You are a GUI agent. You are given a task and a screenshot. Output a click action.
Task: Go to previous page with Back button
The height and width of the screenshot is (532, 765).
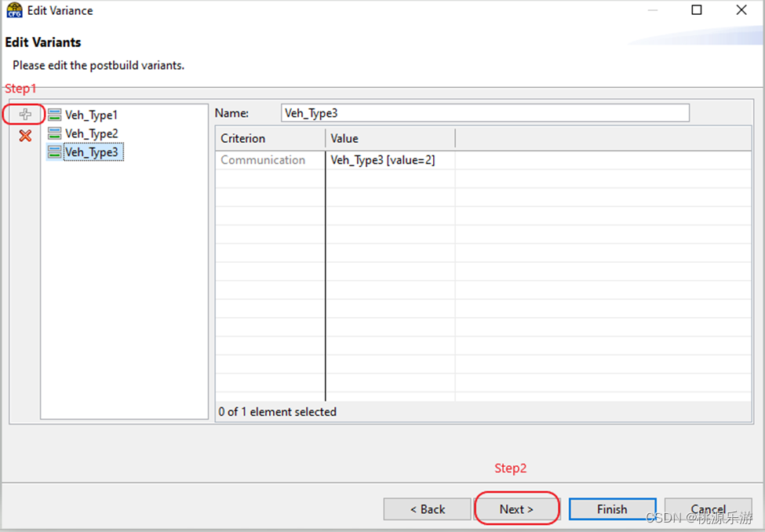(x=428, y=509)
